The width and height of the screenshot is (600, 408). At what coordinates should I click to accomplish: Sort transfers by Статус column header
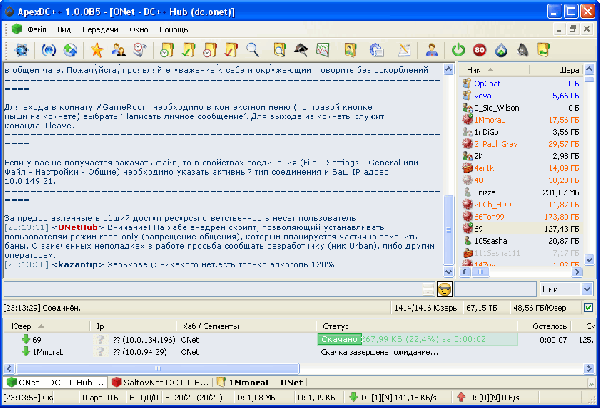point(417,326)
